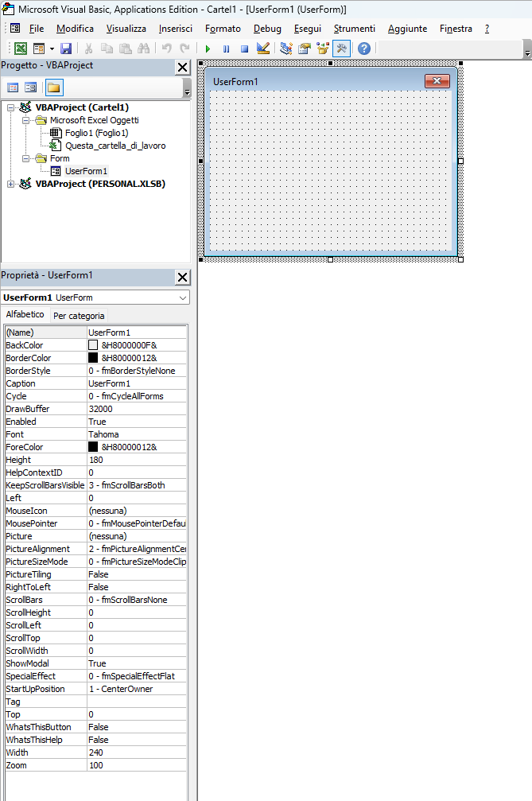Viewport: 532px width, 801px height.
Task: Open the Strumenti menu
Action: coord(355,29)
